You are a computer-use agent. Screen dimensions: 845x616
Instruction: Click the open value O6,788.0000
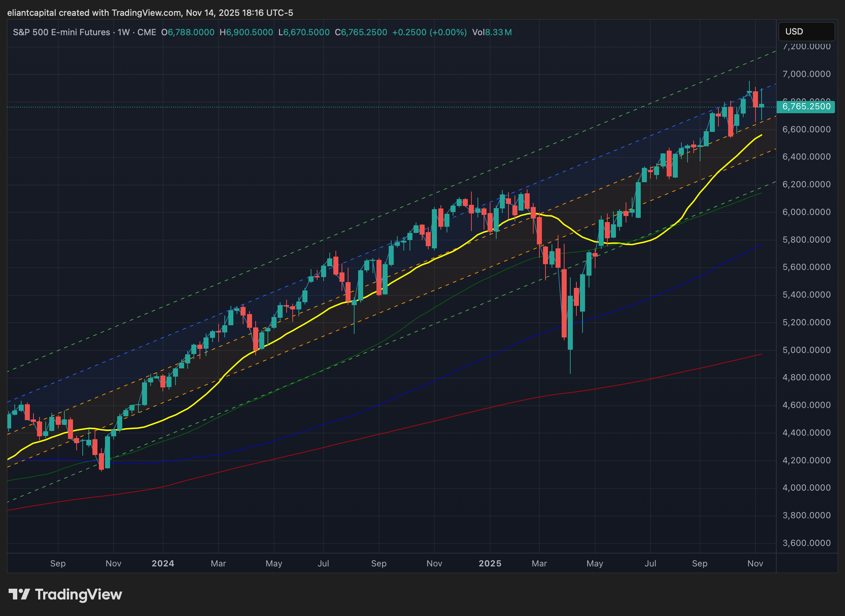pyautogui.click(x=188, y=32)
